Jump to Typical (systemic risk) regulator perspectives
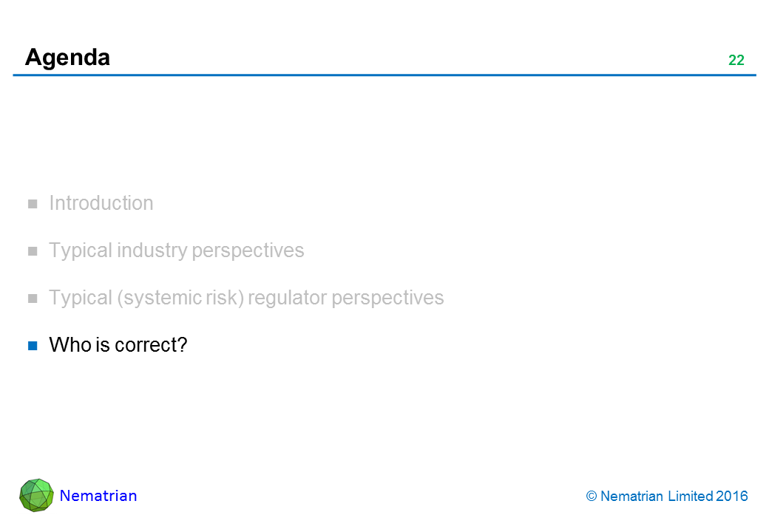Screen dimensions: 769x532 (x=246, y=298)
